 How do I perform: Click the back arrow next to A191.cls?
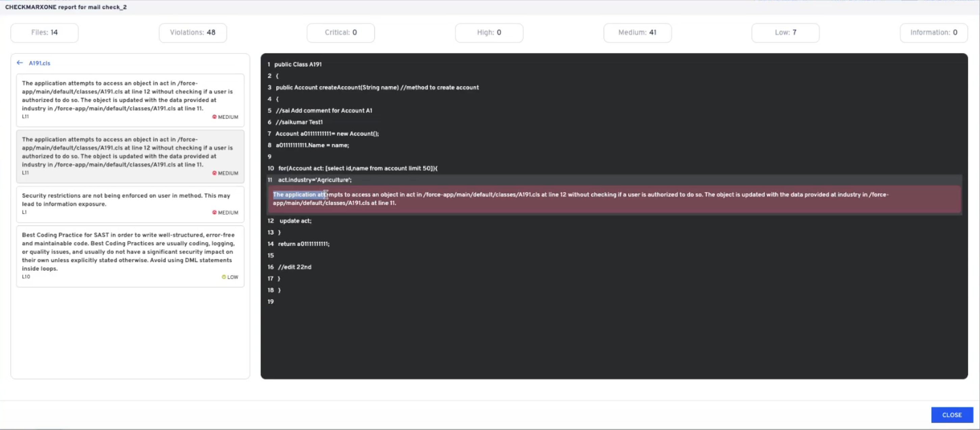(x=20, y=63)
